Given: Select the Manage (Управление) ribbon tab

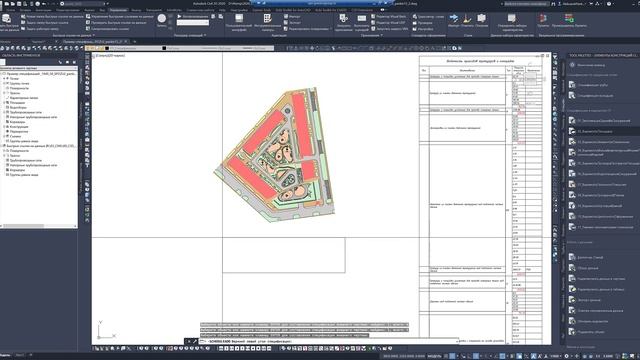Looking at the screenshot, I should [x=118, y=10].
